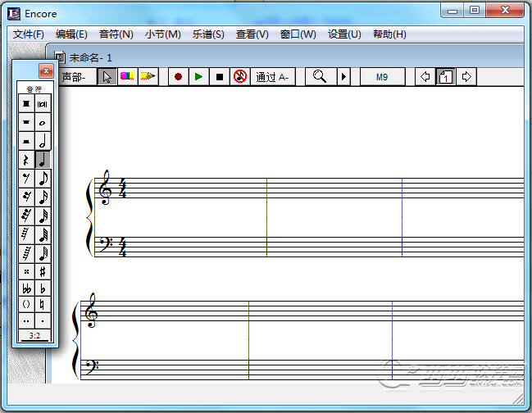The width and height of the screenshot is (532, 413).
Task: Choose the half note in palette
Action: point(43,141)
